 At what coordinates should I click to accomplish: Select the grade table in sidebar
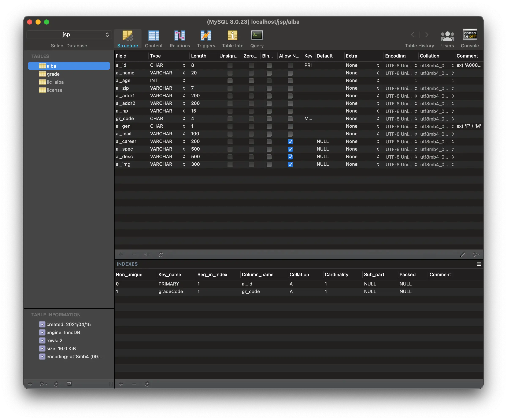coord(53,74)
